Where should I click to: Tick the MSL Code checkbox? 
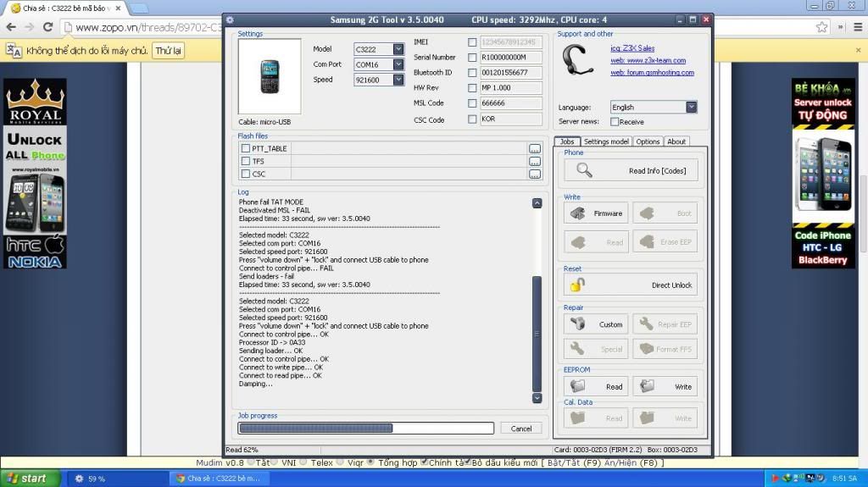click(x=471, y=103)
